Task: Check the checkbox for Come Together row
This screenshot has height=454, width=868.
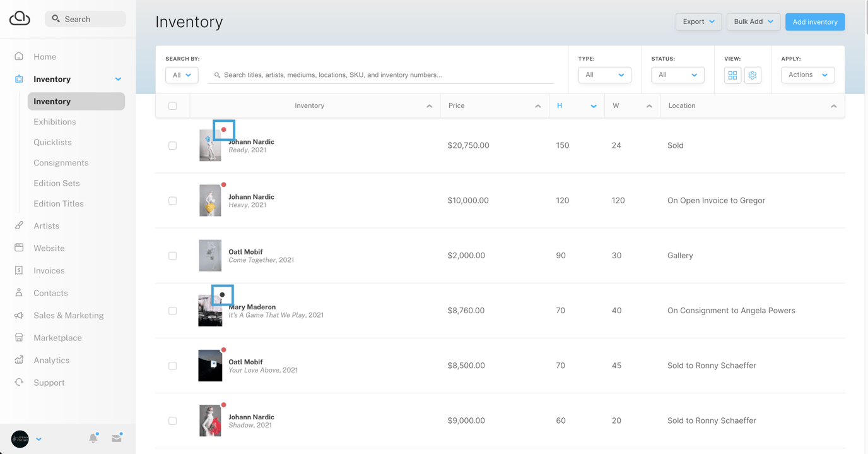Action: point(172,255)
